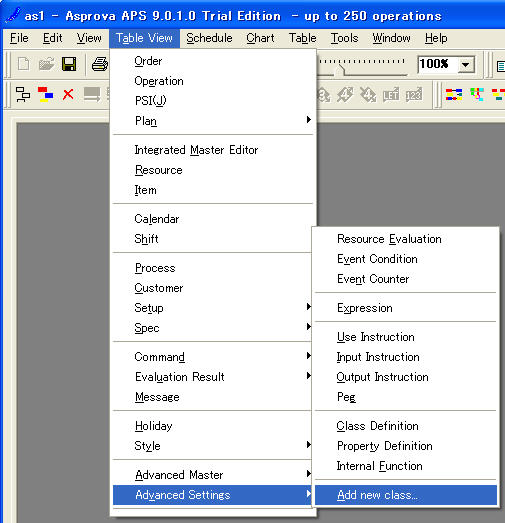Click the Save floppy disk icon

tap(69, 64)
